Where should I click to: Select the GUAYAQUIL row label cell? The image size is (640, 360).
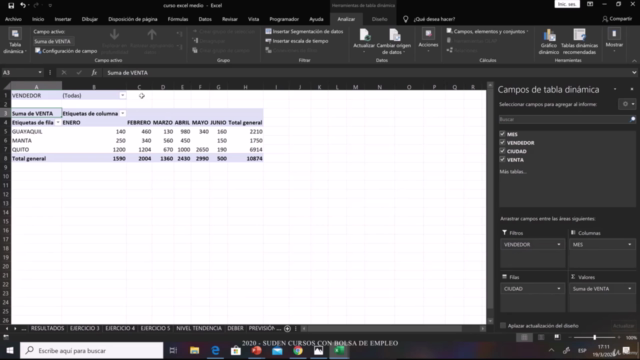pos(36,131)
